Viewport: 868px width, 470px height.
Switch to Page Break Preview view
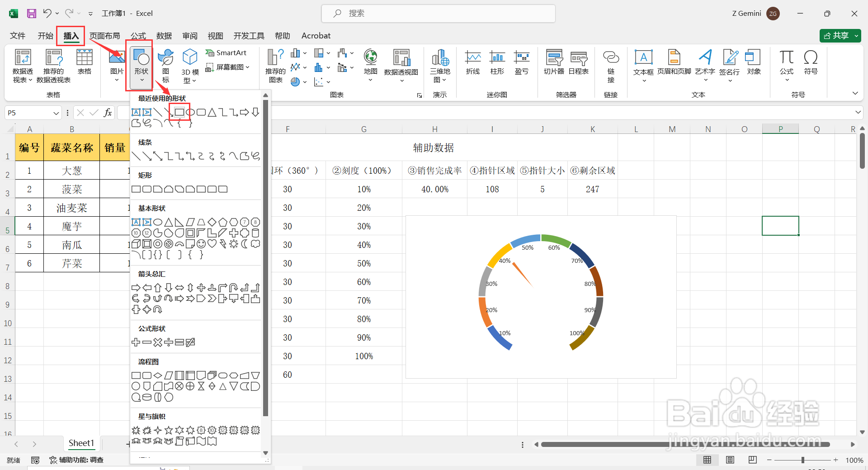753,460
